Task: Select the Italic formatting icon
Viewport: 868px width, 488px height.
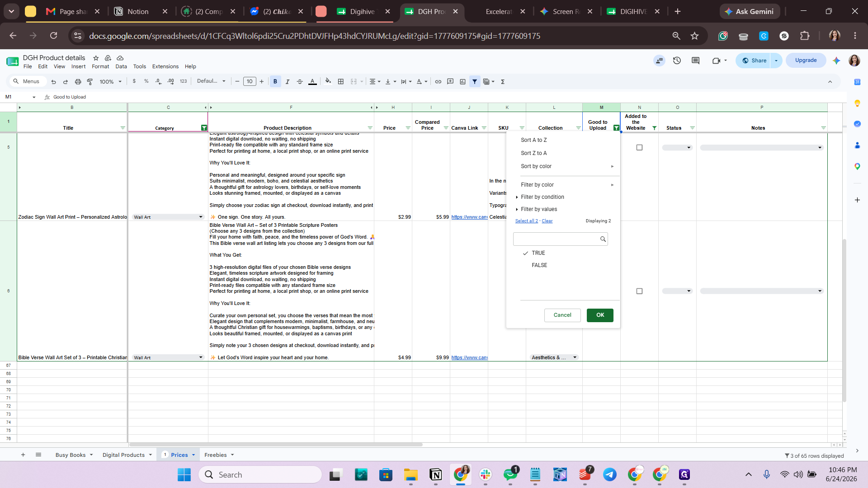Action: (x=287, y=82)
